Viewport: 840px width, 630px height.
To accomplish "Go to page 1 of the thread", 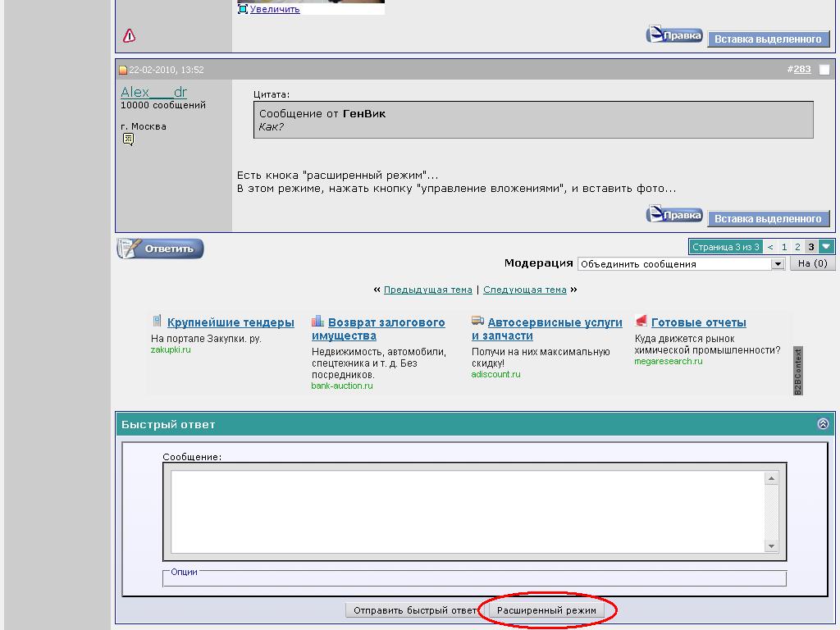I will tap(783, 247).
